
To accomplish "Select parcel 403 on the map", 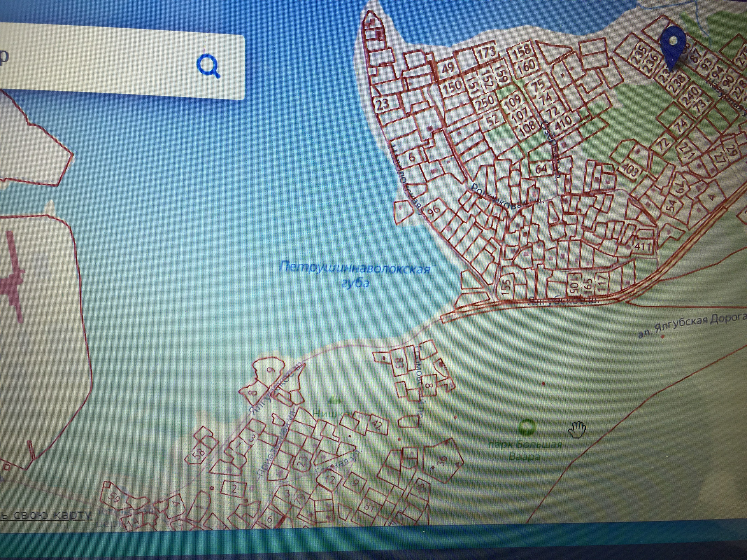I will click(630, 170).
